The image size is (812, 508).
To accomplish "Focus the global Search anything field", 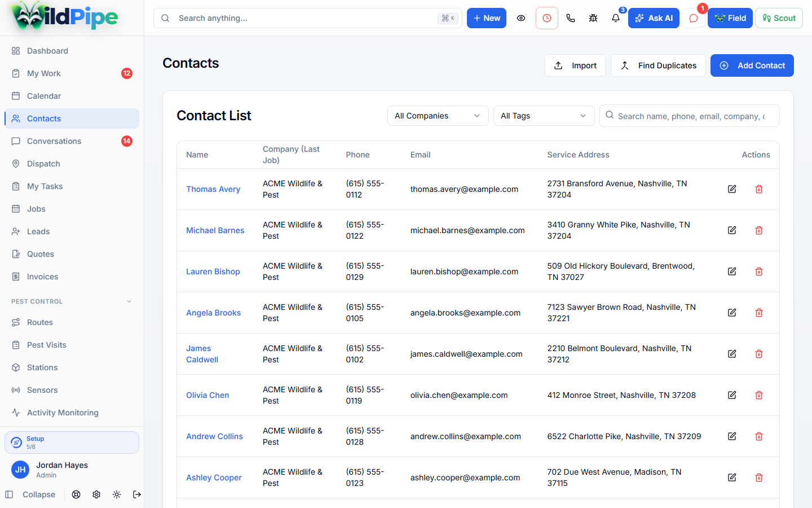I will coord(308,18).
